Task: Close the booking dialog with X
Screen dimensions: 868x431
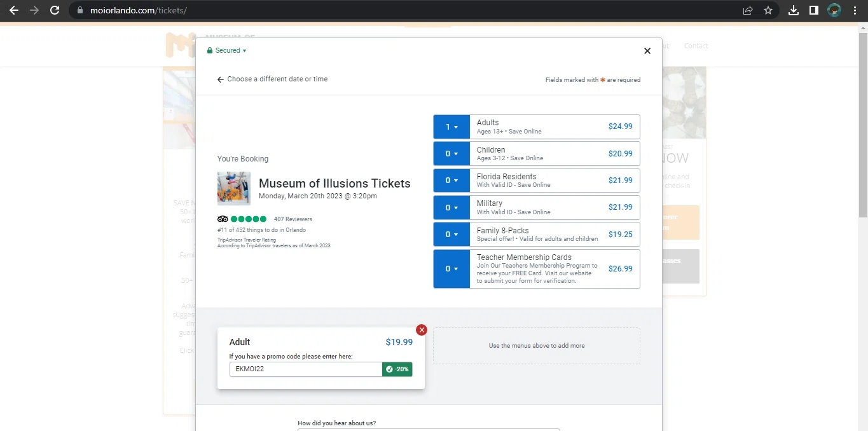Action: [647, 51]
